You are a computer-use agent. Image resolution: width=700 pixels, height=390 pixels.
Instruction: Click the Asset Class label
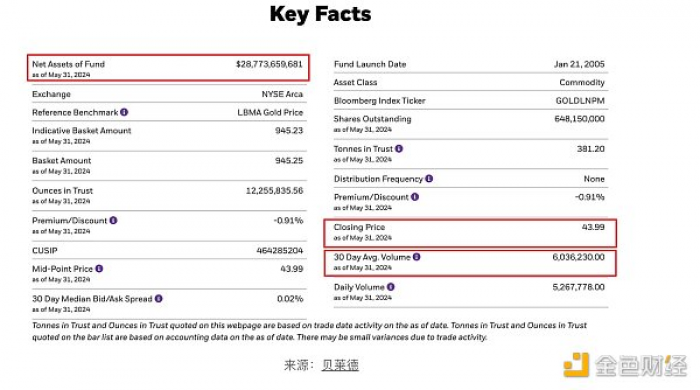click(355, 83)
